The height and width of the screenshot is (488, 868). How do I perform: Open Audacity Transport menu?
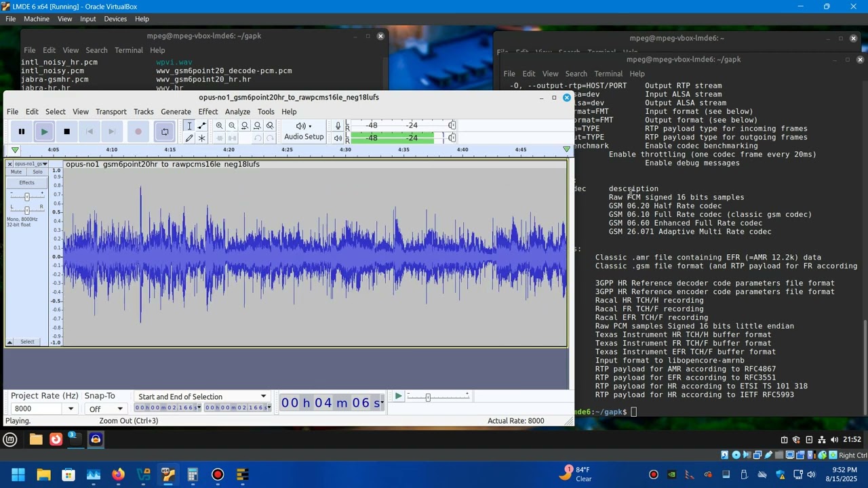(111, 111)
